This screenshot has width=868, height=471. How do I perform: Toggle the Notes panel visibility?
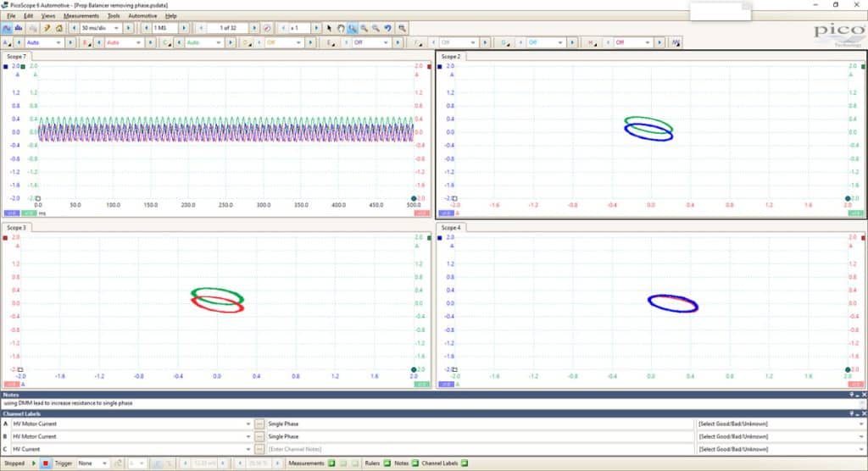[x=415, y=463]
